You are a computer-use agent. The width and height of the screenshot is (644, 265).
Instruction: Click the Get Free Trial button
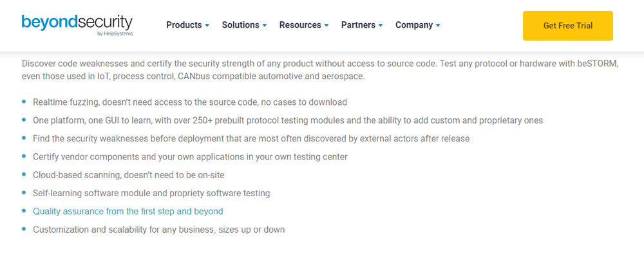pos(567,26)
